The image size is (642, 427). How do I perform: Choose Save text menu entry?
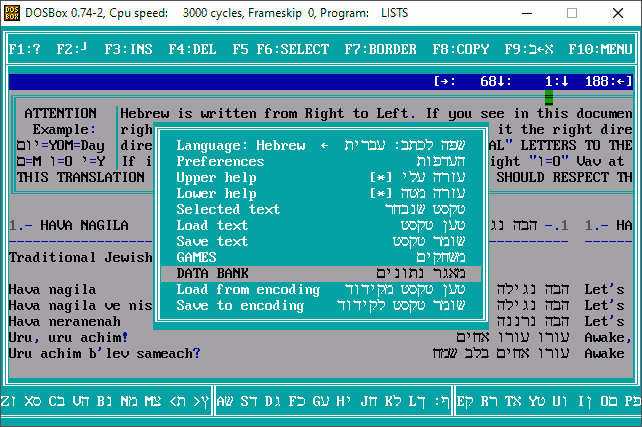pos(321,241)
